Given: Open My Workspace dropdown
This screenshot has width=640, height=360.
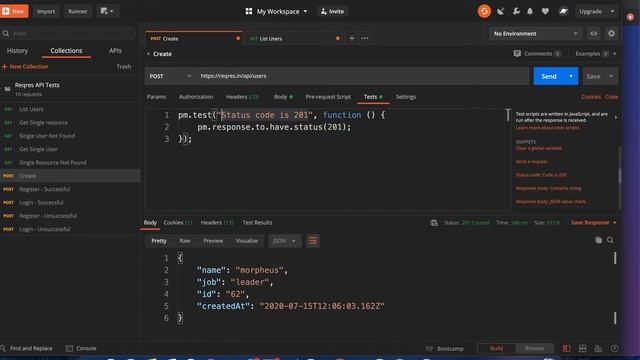Looking at the screenshot, I should click(x=276, y=11).
